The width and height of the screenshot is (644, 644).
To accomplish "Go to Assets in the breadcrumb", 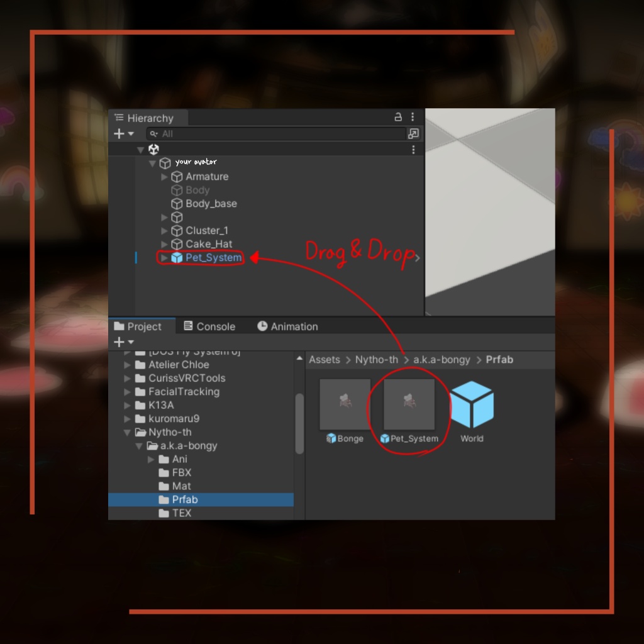I will point(325,360).
